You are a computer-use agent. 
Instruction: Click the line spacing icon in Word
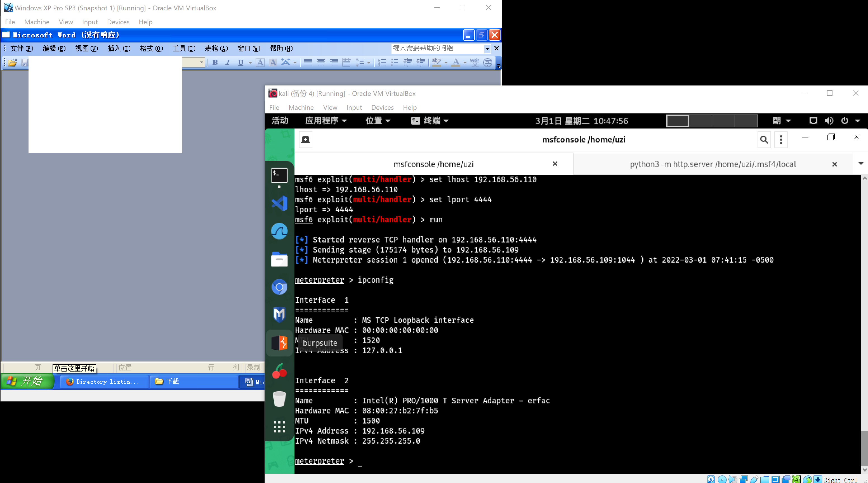(x=360, y=63)
